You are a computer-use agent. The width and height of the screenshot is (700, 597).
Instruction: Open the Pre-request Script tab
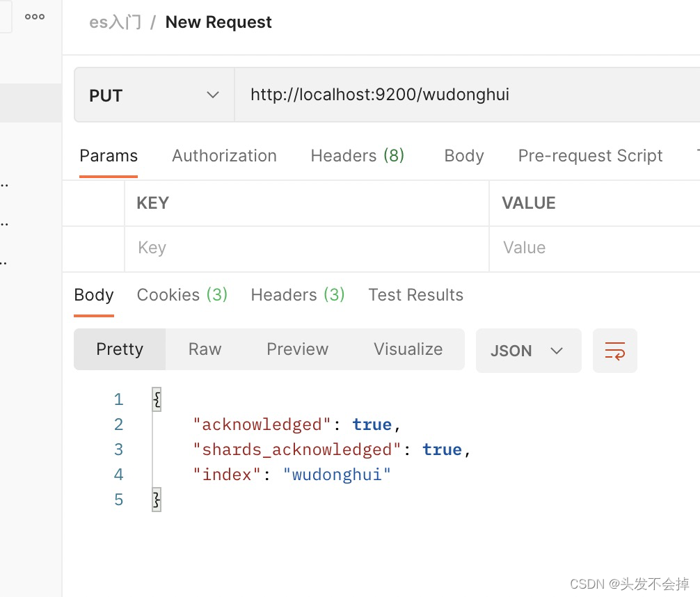pos(590,156)
